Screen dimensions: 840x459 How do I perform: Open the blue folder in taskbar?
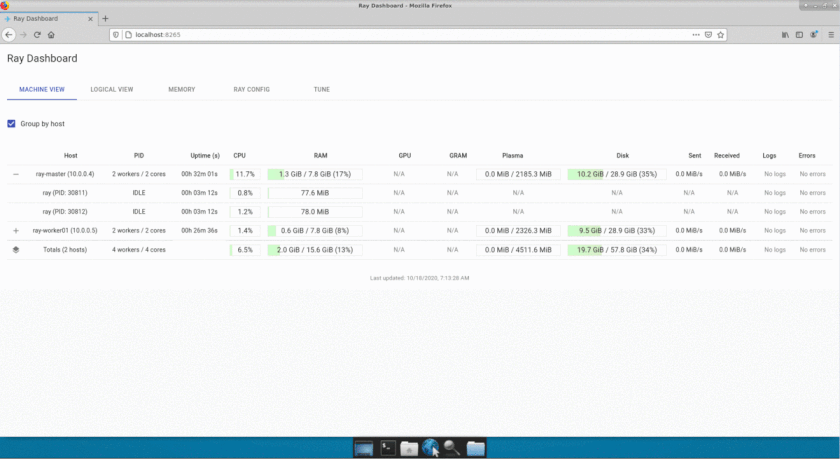(475, 448)
